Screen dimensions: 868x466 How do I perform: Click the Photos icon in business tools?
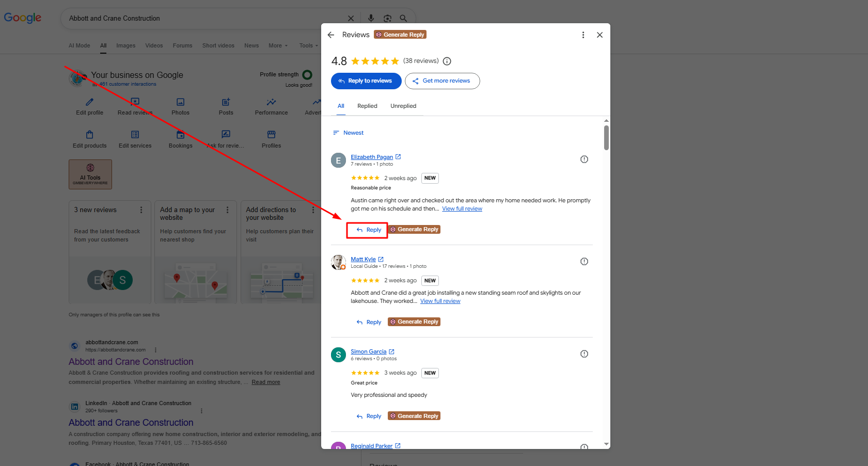click(x=180, y=102)
